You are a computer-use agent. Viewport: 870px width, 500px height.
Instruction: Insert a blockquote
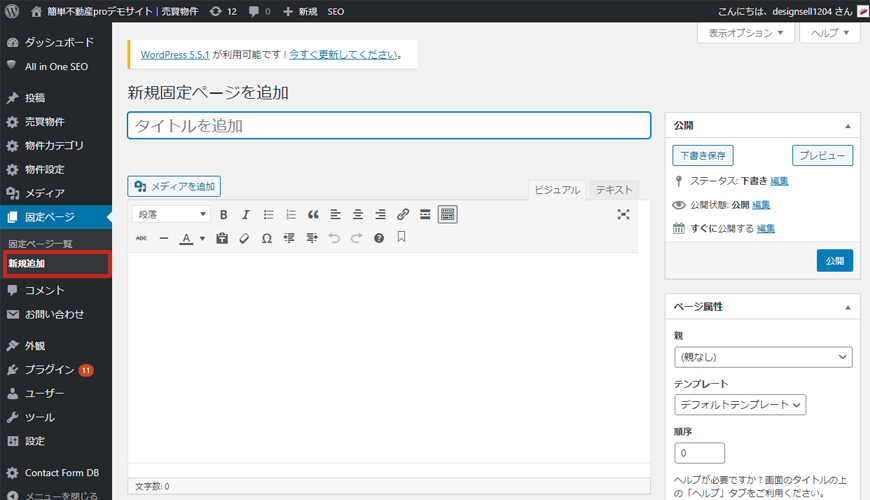[x=313, y=214]
